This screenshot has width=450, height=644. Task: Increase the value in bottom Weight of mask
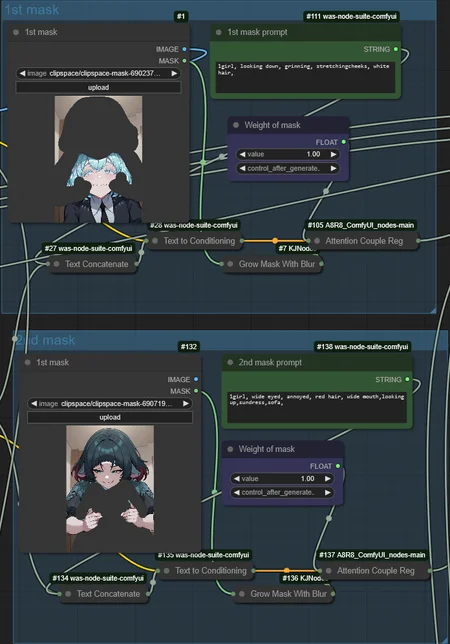pyautogui.click(x=328, y=478)
